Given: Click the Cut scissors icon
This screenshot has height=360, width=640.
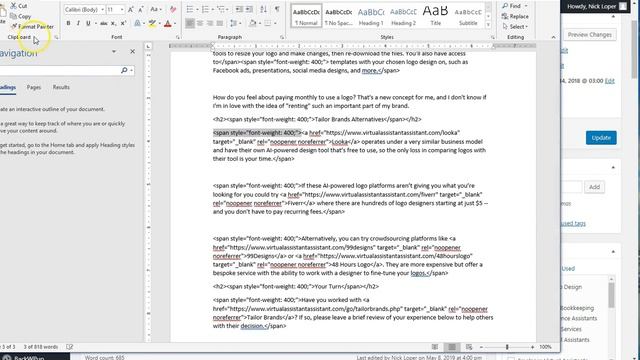Looking at the screenshot, I should tap(13, 6).
